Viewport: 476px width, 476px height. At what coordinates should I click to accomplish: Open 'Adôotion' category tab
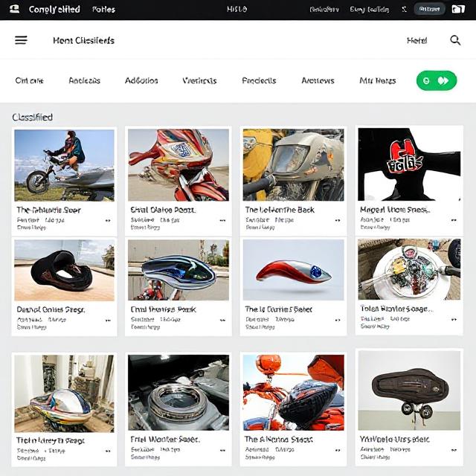tap(141, 81)
